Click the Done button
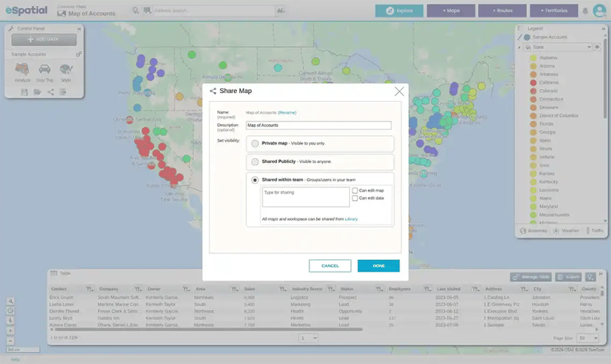The width and height of the screenshot is (611, 364). pos(379,266)
